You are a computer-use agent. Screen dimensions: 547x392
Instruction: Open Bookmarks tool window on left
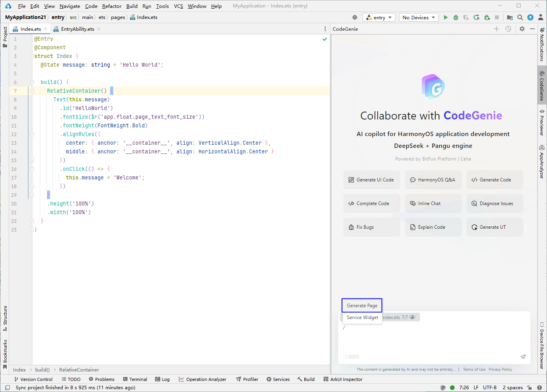coord(5,354)
